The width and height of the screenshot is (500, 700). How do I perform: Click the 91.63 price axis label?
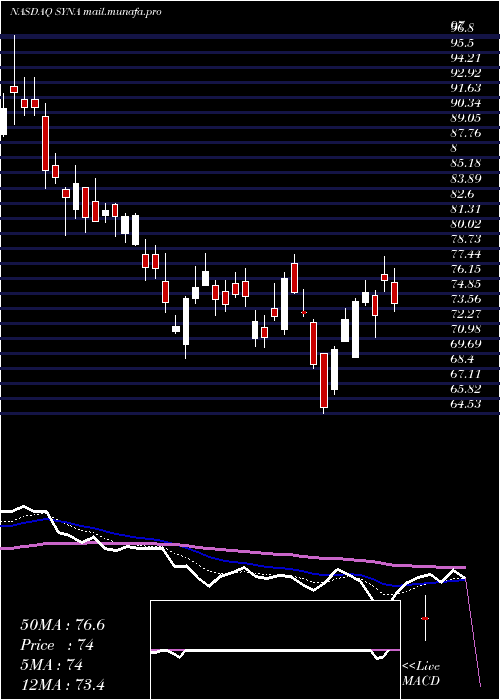point(467,88)
